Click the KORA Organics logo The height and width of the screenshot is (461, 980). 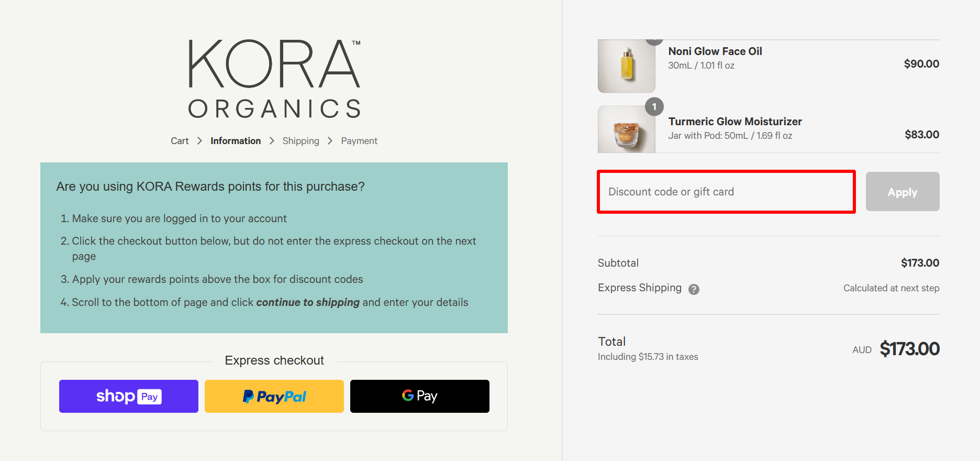point(274,78)
